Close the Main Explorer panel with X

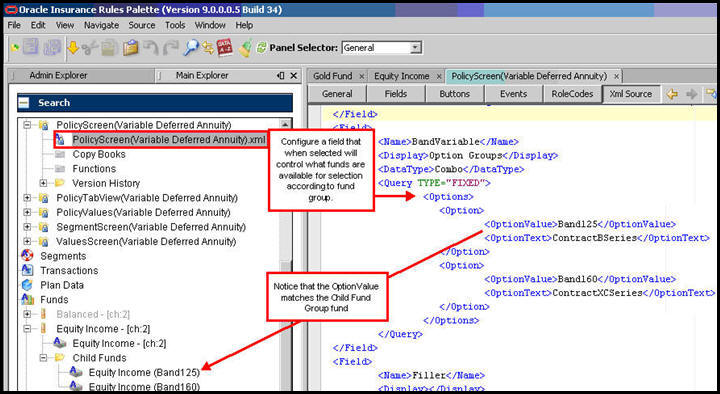tap(294, 76)
